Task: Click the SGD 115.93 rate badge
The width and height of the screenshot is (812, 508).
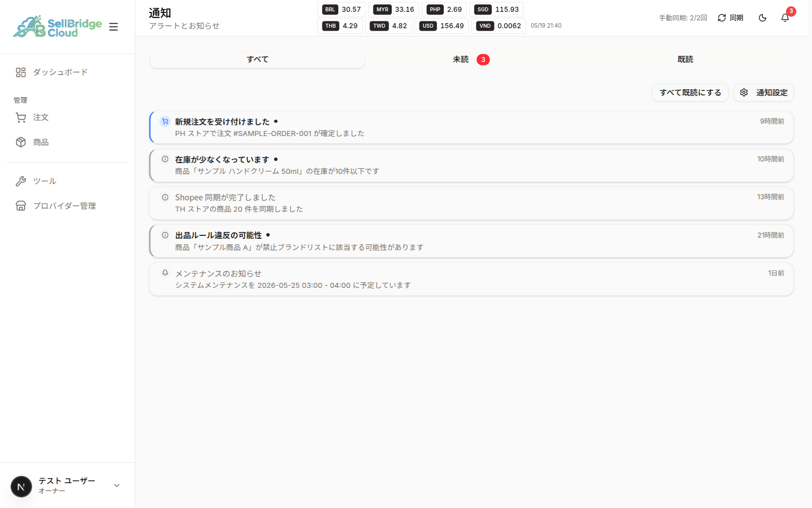Action: (x=497, y=10)
